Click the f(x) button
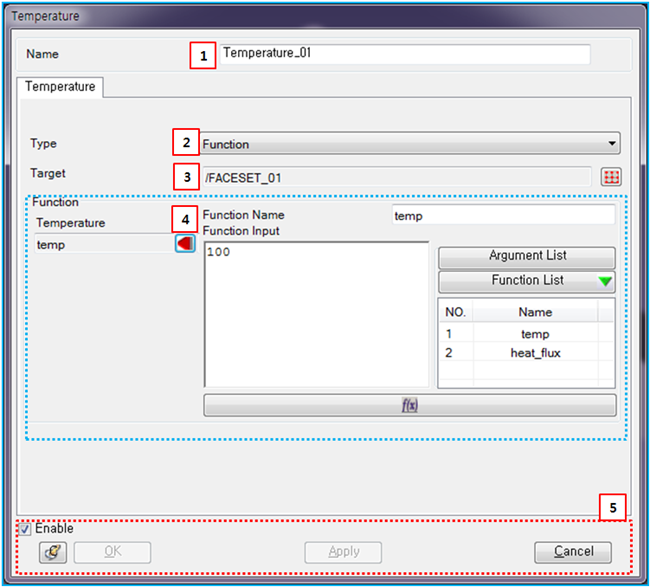Screen dimensions: 650x587 pos(410,405)
